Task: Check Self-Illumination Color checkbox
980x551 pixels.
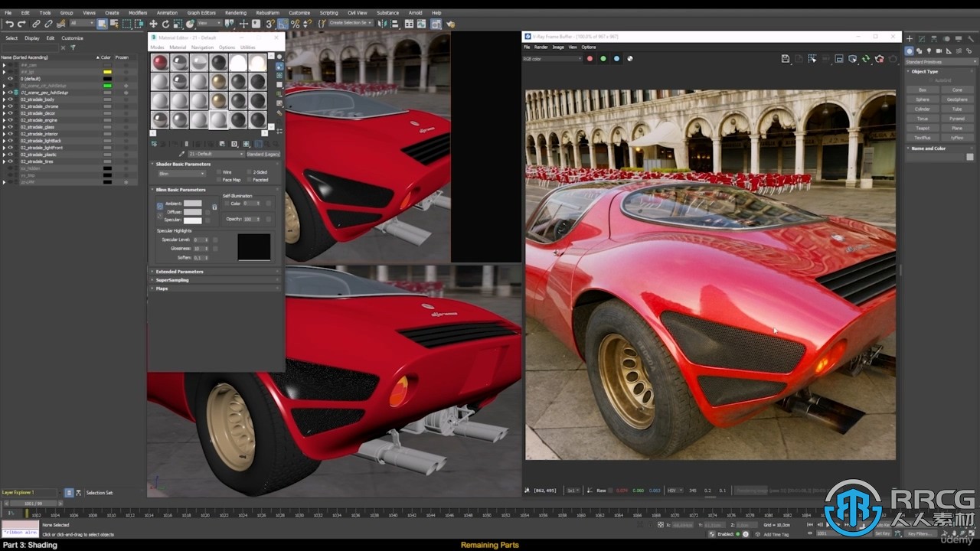Action: tap(227, 204)
